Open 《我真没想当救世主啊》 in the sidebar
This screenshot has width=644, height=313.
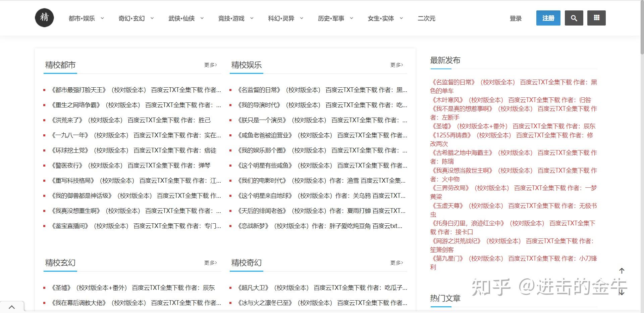514,175
